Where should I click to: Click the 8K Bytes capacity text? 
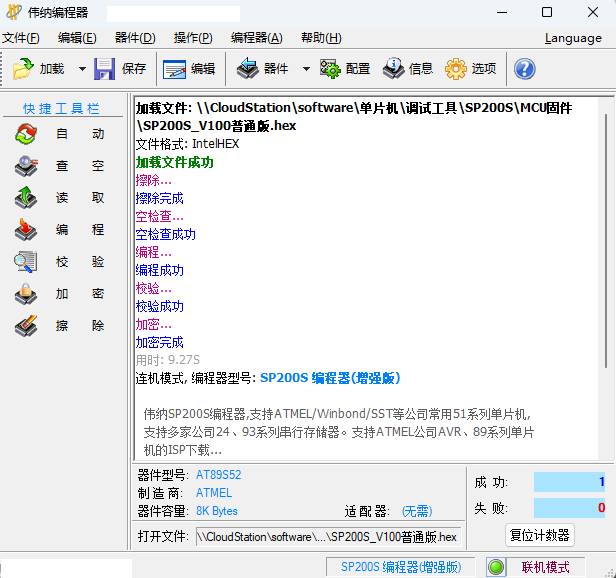[x=217, y=511]
